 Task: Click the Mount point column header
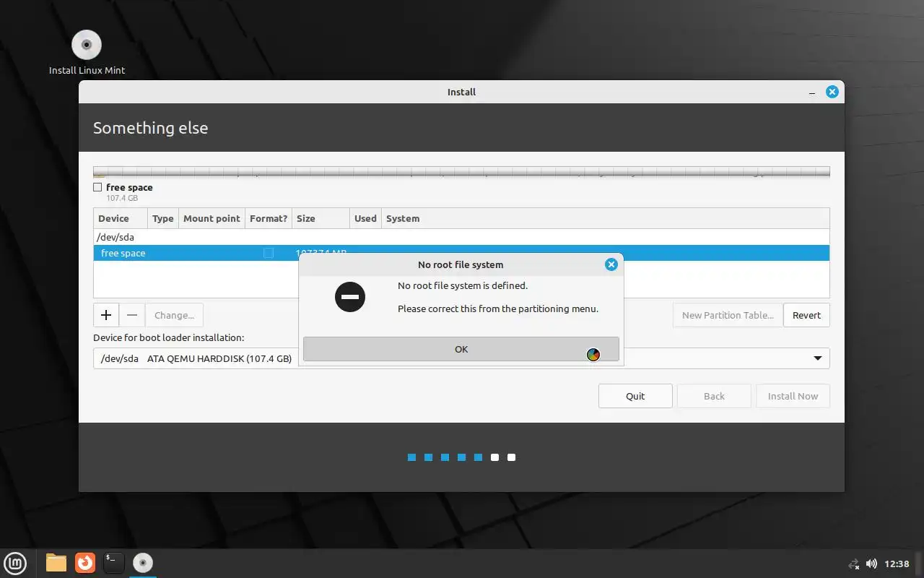pyautogui.click(x=212, y=218)
